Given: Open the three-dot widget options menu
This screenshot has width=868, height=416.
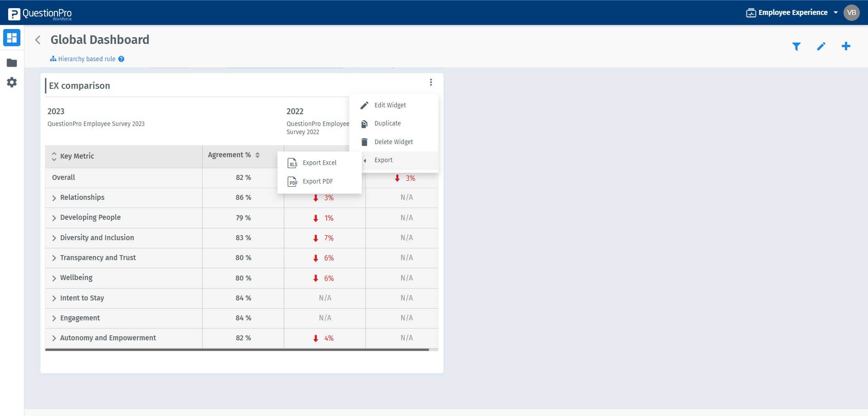Looking at the screenshot, I should click(431, 82).
